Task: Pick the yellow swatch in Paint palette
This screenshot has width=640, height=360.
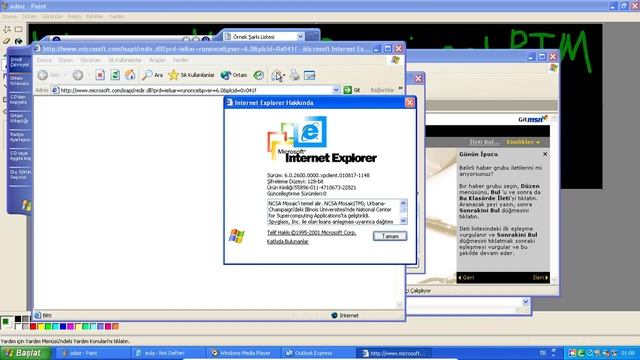Action: click(x=40, y=326)
